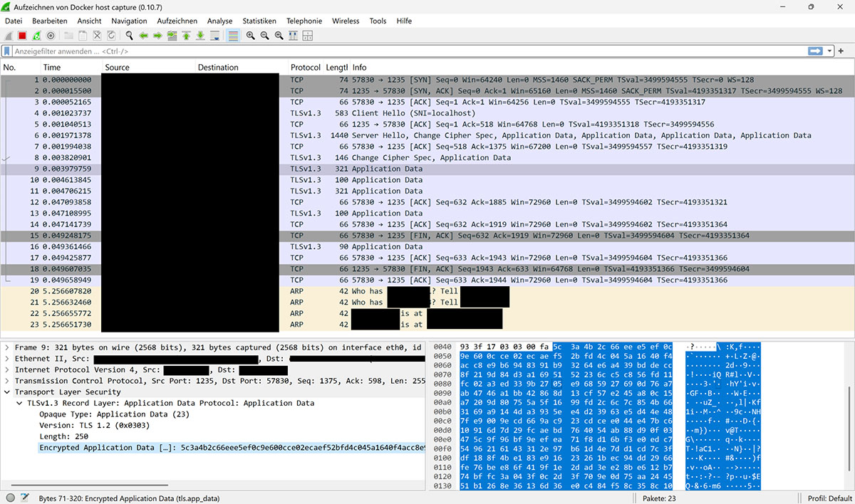Open the Statistiken menu
Image resolution: width=855 pixels, height=504 pixels.
coord(259,21)
